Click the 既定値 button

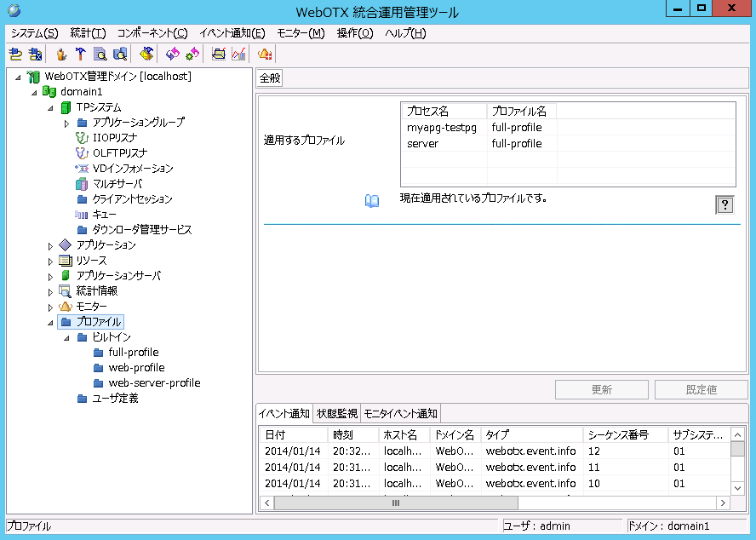(702, 389)
